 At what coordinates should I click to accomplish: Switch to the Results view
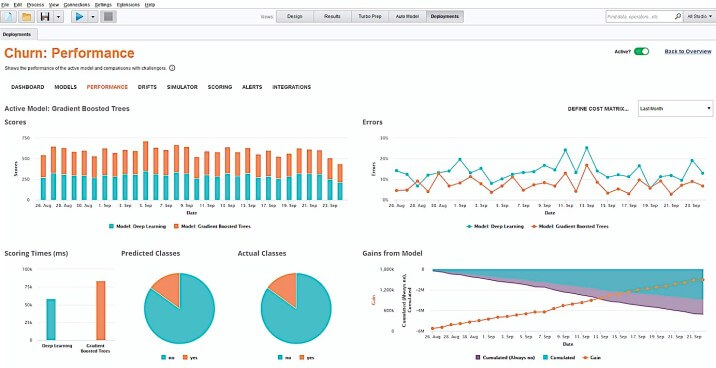tap(332, 16)
